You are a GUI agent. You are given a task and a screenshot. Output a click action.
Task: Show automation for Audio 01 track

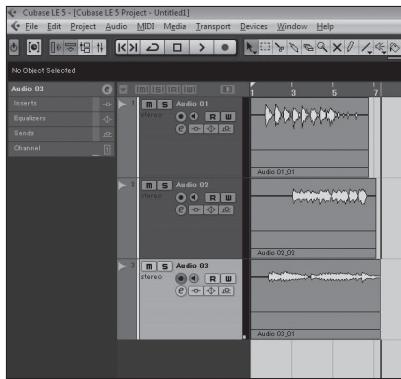[x=122, y=104]
